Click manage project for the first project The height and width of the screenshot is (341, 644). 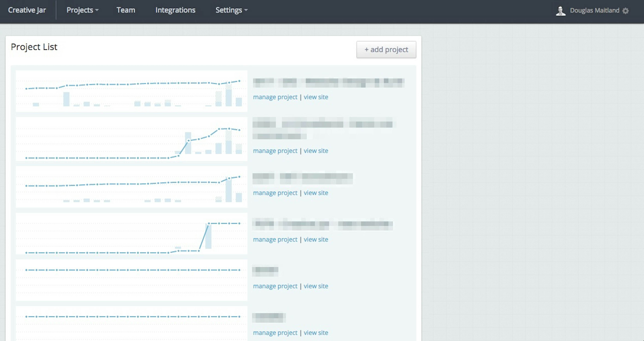pyautogui.click(x=275, y=97)
